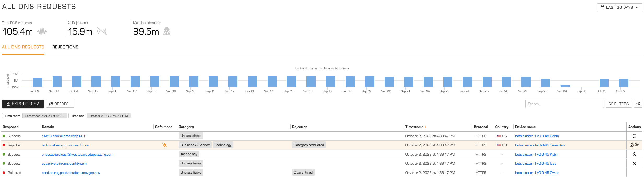Block the onedscolprdwus12 azure domain via icon
The width and height of the screenshot is (644, 177).
pyautogui.click(x=634, y=154)
